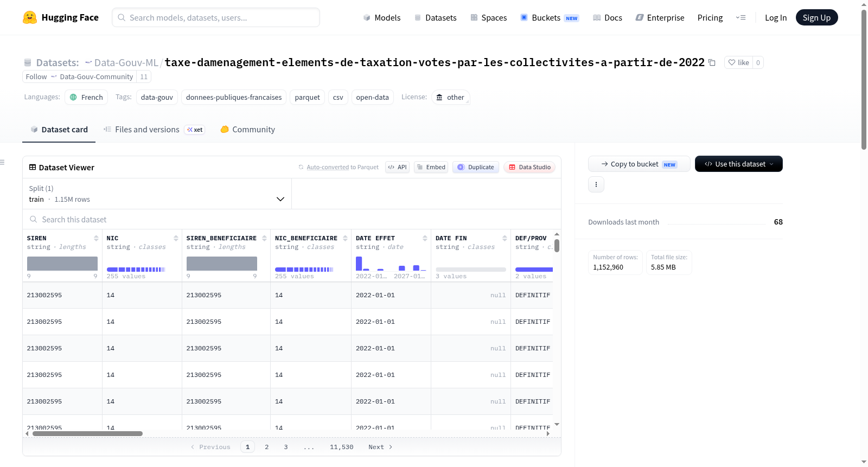Click the Data-Gouv-ML organization link
The image size is (868, 467).
[126, 62]
